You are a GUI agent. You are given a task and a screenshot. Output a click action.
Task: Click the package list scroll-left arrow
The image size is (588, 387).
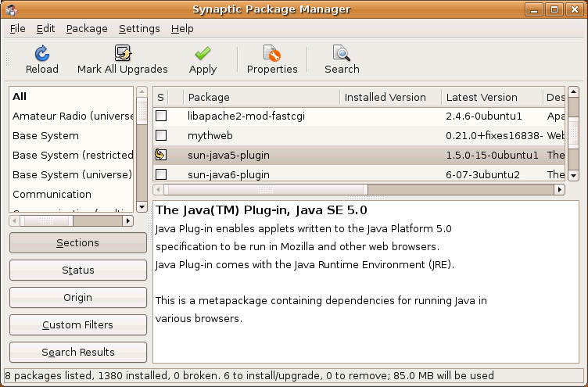158,189
